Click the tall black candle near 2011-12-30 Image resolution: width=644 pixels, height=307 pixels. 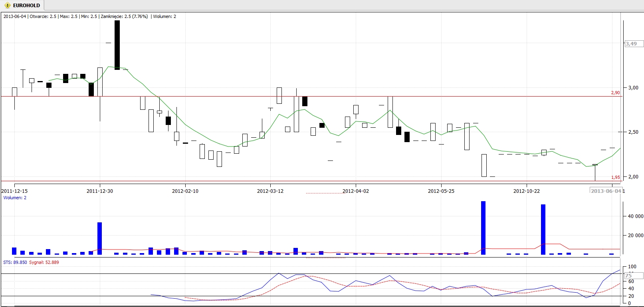coord(117,45)
